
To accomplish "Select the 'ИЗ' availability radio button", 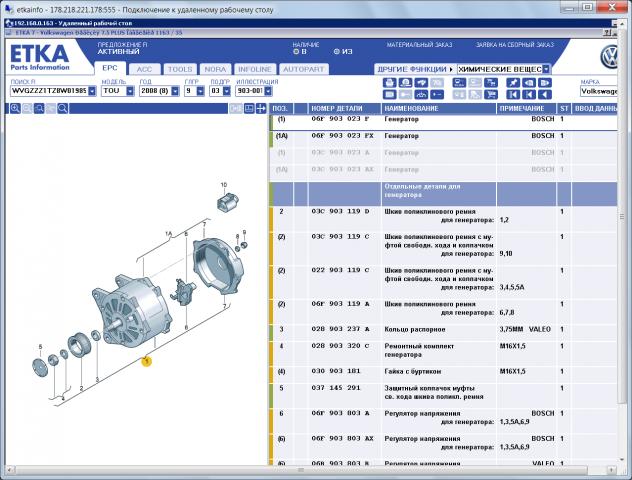I will pyautogui.click(x=337, y=52).
